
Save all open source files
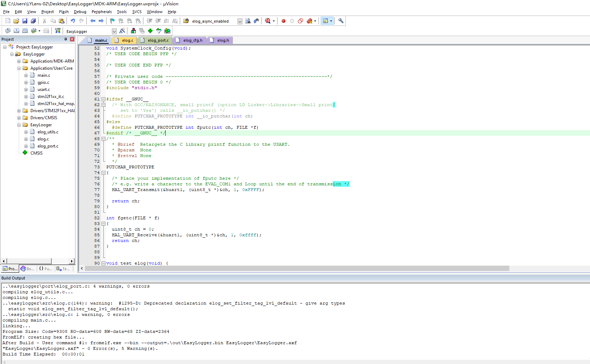(33, 21)
